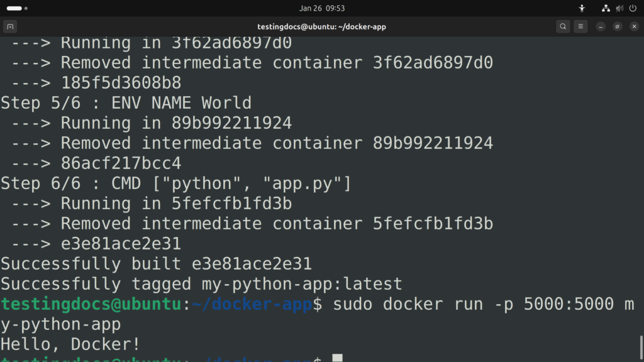Click 'Removed intermediate container 89b992211924' line
This screenshot has height=362, width=644.
(252, 143)
